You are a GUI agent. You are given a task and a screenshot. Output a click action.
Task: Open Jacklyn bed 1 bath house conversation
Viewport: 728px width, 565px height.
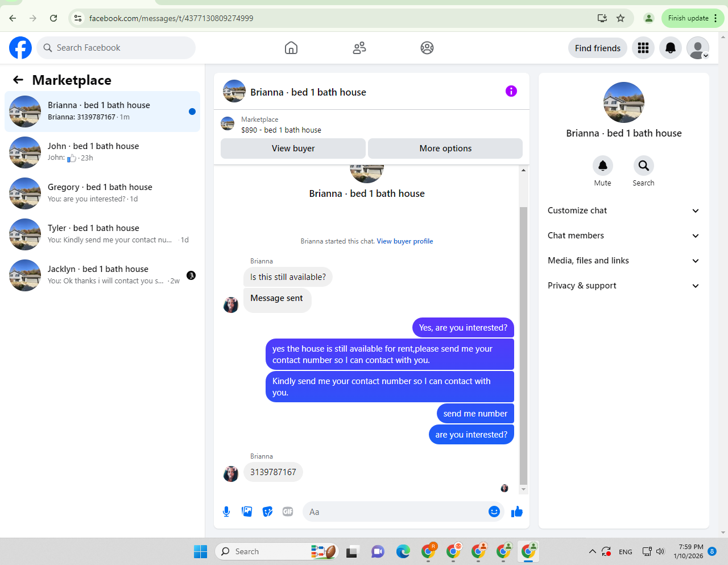coord(102,275)
